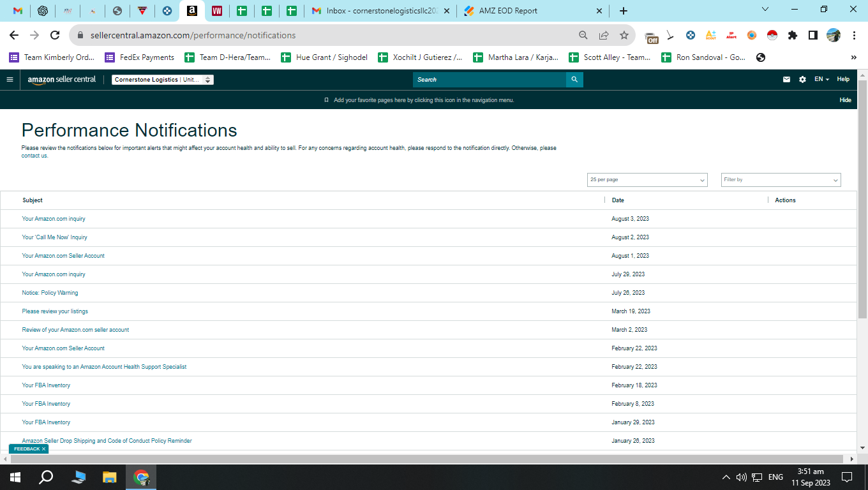The width and height of the screenshot is (868, 490).
Task: Go back to the previous page
Action: point(14,36)
